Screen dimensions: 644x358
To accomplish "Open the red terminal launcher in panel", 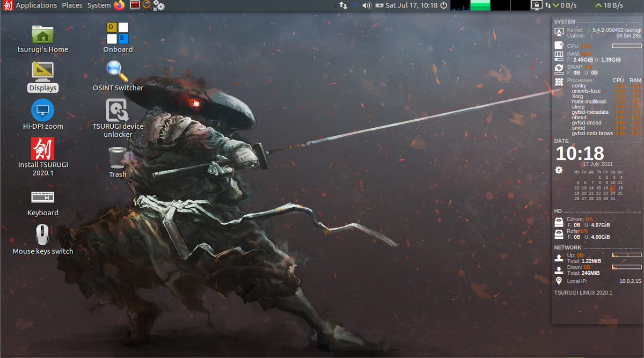I will pos(135,5).
